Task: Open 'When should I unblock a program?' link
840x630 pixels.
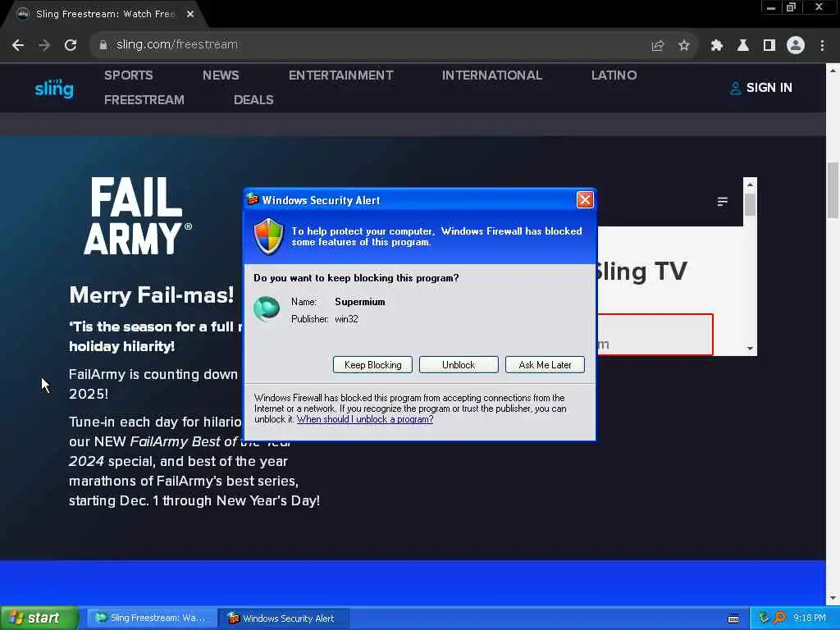Action: (x=365, y=419)
